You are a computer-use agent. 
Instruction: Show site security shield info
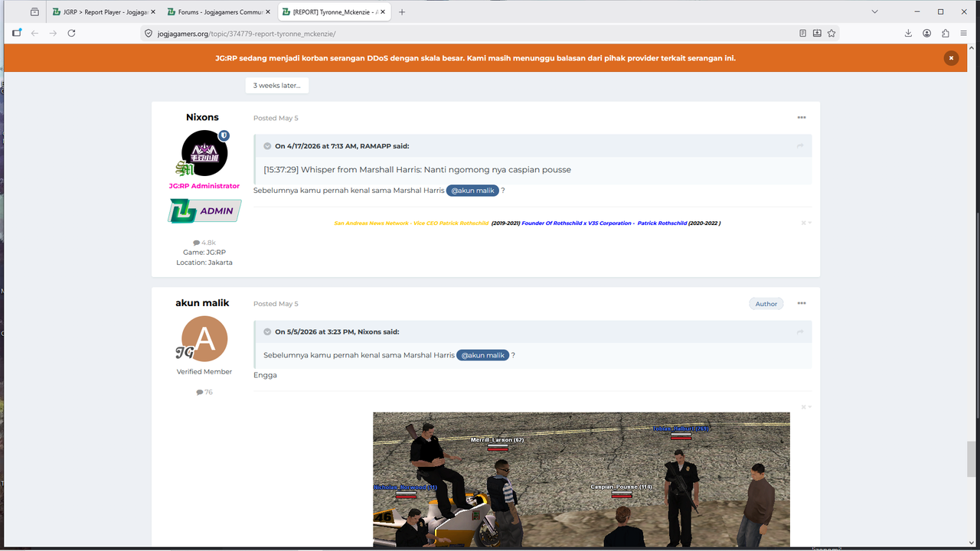(x=149, y=34)
